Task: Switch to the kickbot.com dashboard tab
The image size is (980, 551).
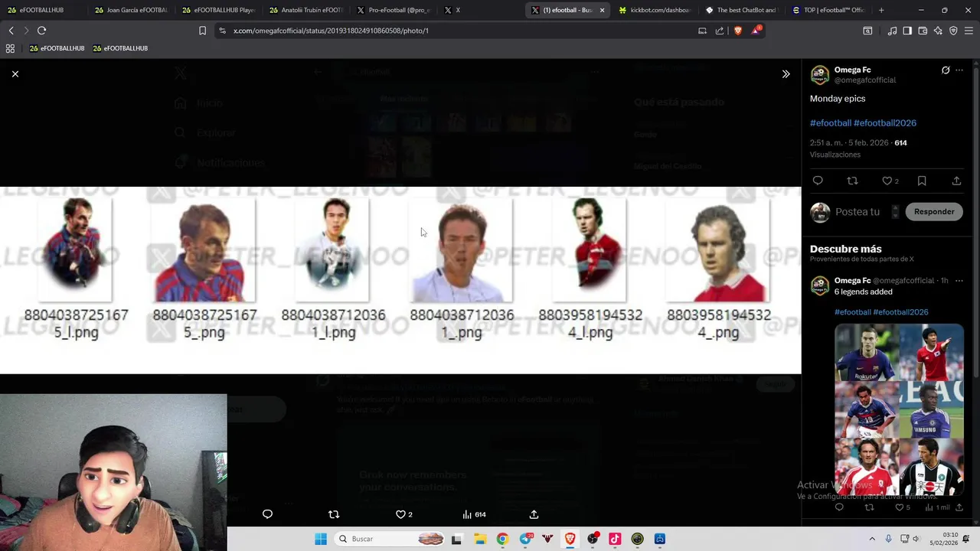Action: [x=655, y=10]
